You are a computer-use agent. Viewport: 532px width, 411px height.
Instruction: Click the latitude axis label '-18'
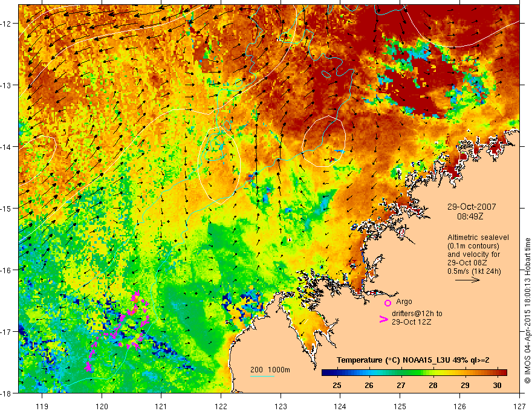pyautogui.click(x=6, y=393)
